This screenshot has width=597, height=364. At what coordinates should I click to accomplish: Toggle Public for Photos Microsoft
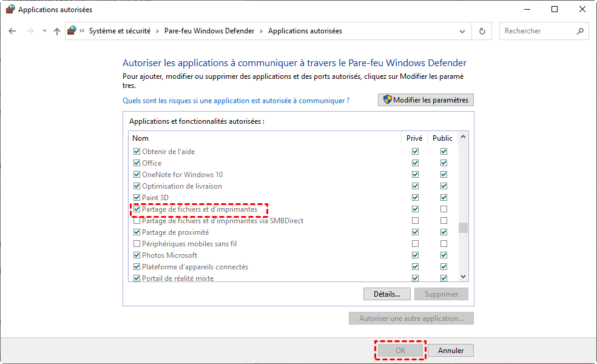tap(444, 255)
